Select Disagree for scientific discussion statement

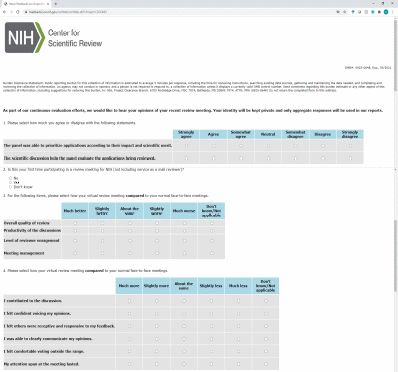323,158
